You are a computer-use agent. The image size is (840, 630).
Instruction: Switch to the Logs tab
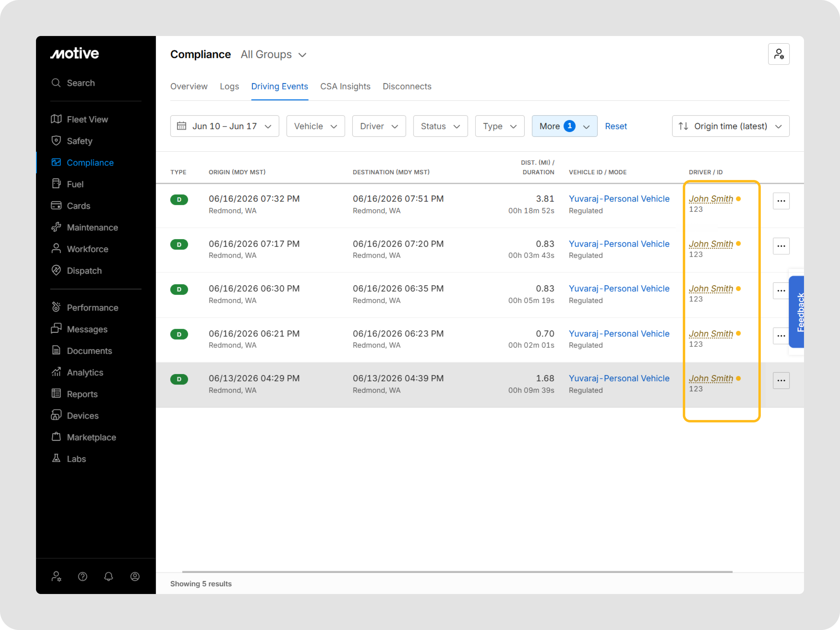pos(229,86)
